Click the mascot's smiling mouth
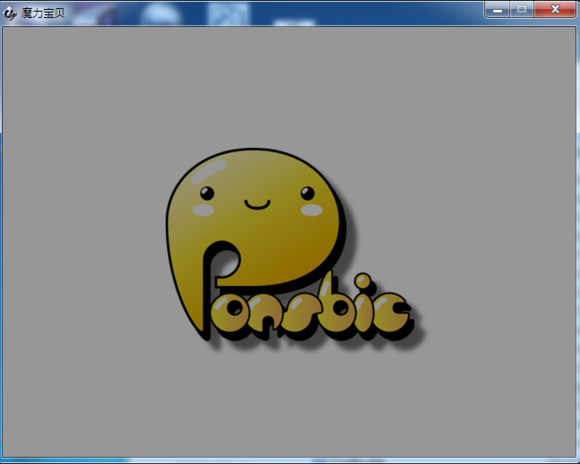Image resolution: width=580 pixels, height=464 pixels. pyautogui.click(x=257, y=205)
